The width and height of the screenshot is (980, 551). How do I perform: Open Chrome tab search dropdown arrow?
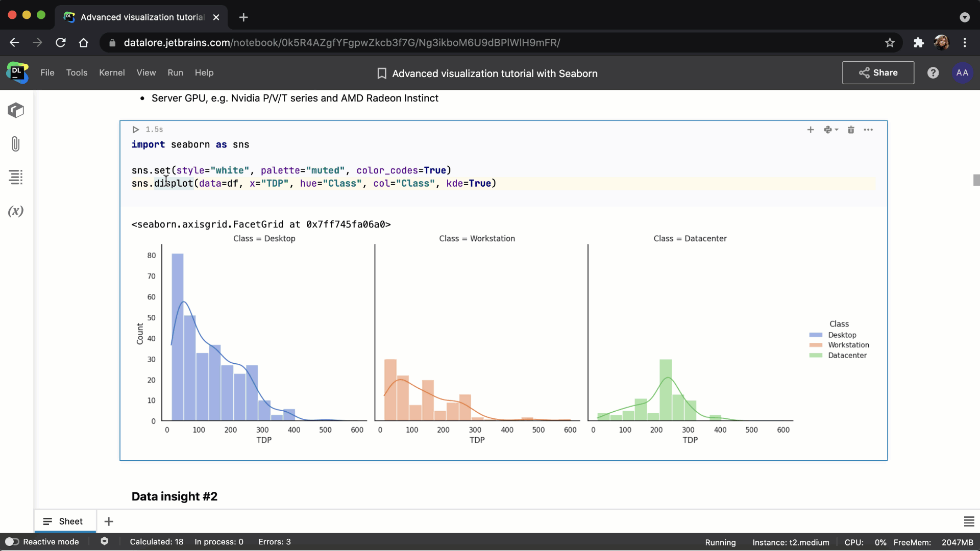(965, 17)
